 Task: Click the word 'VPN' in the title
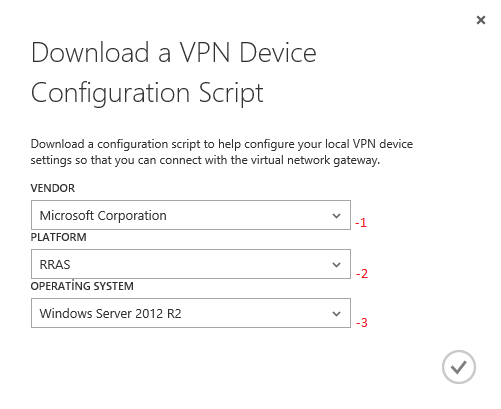tap(205, 53)
